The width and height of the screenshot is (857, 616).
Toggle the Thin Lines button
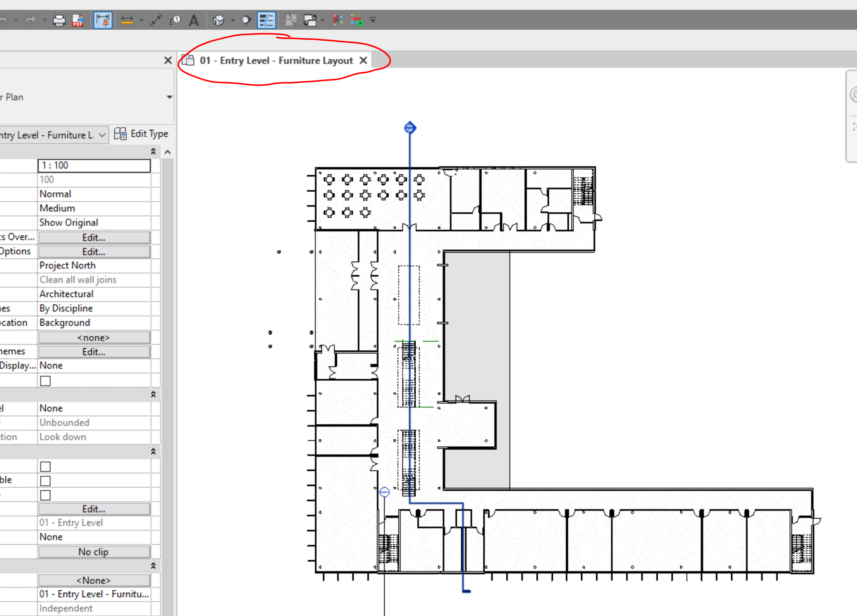coord(266,20)
